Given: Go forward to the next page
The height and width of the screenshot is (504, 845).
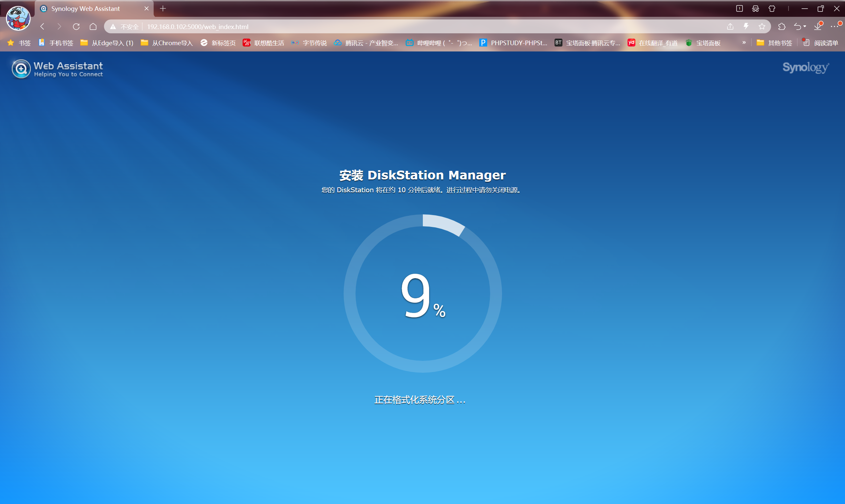Looking at the screenshot, I should coord(59,26).
